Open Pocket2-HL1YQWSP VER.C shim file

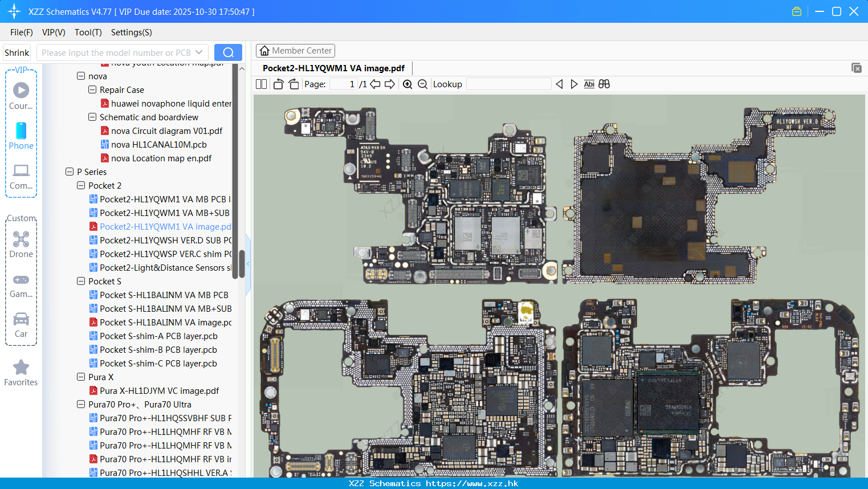click(x=160, y=254)
